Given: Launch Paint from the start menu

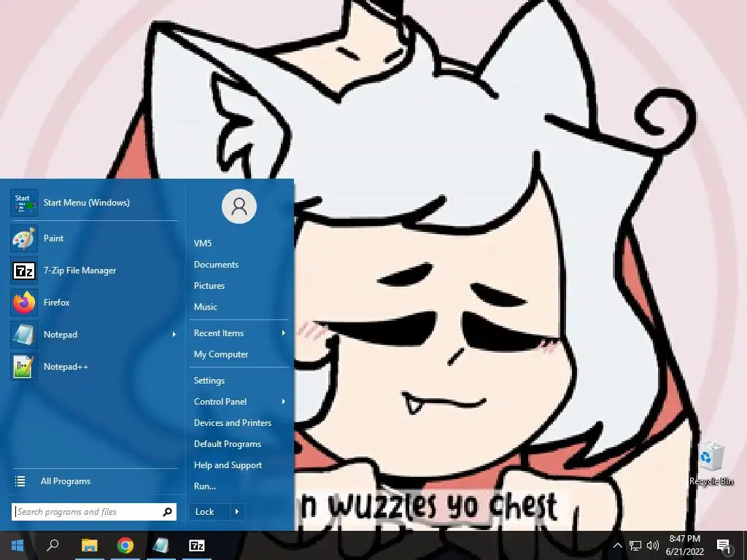Looking at the screenshot, I should [x=94, y=238].
